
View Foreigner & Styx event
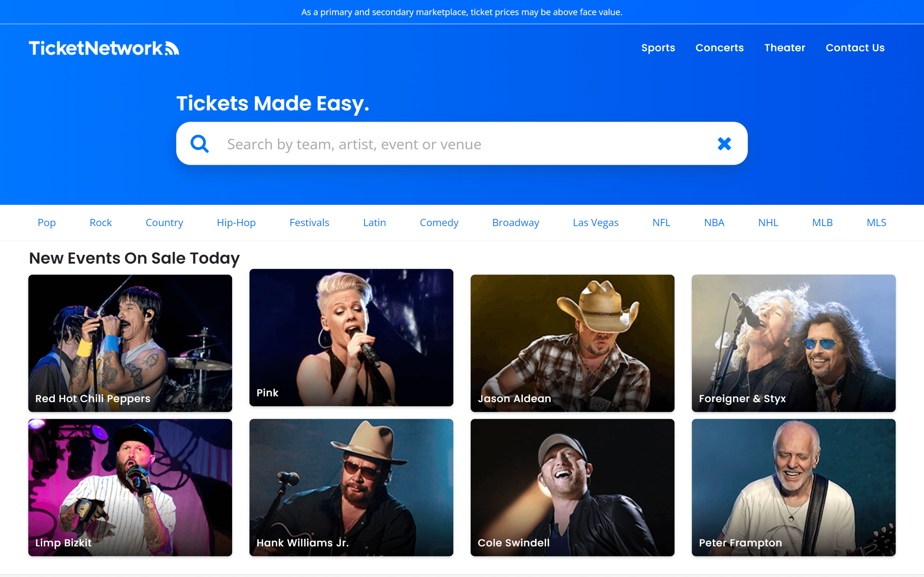coord(793,343)
